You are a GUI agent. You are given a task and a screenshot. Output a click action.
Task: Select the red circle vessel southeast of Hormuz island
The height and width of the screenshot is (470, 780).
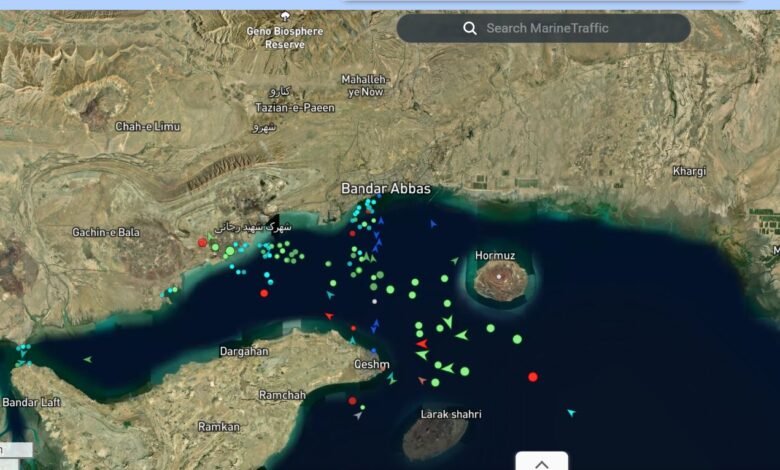pos(532,377)
